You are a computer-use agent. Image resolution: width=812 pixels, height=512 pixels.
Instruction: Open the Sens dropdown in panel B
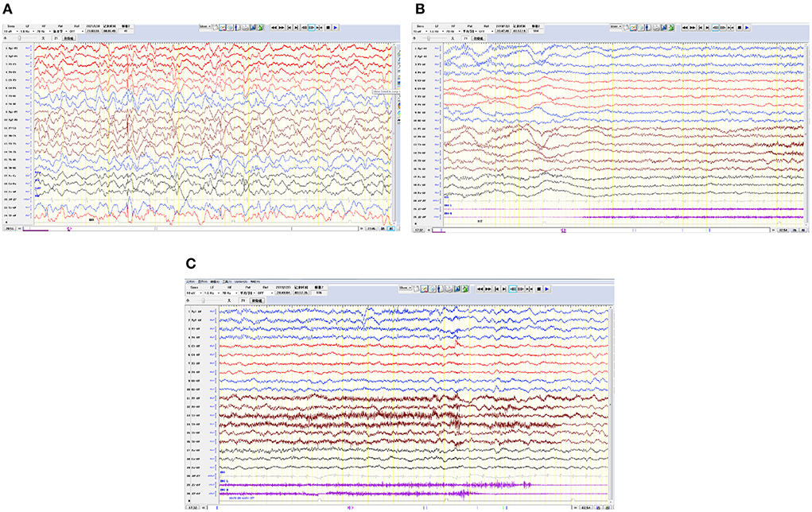pyautogui.click(x=420, y=32)
